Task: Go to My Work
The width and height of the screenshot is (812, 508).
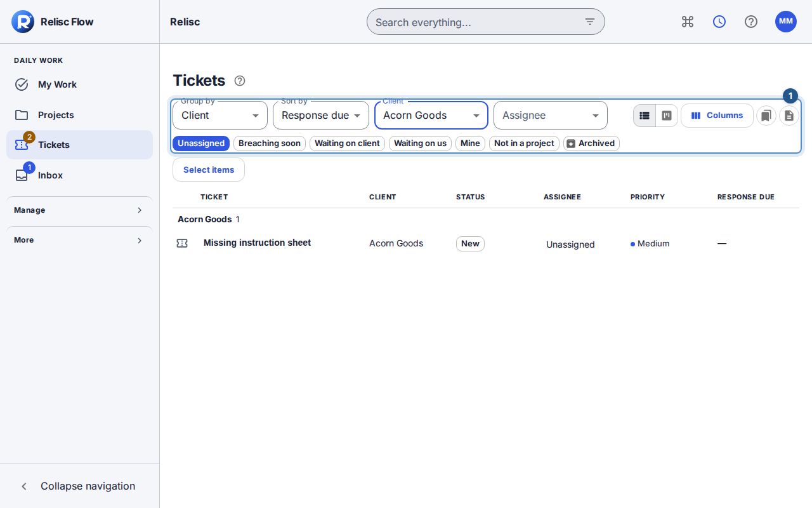Action: coord(79,84)
